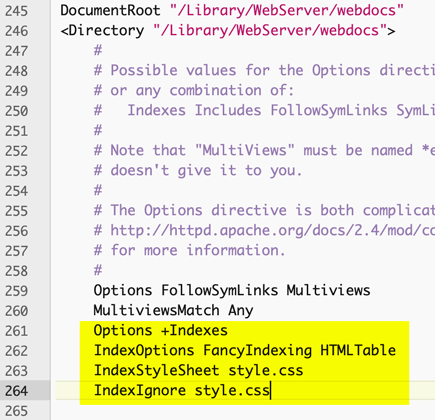Click the lone # comment on line 258
435x420 pixels.
(98, 270)
